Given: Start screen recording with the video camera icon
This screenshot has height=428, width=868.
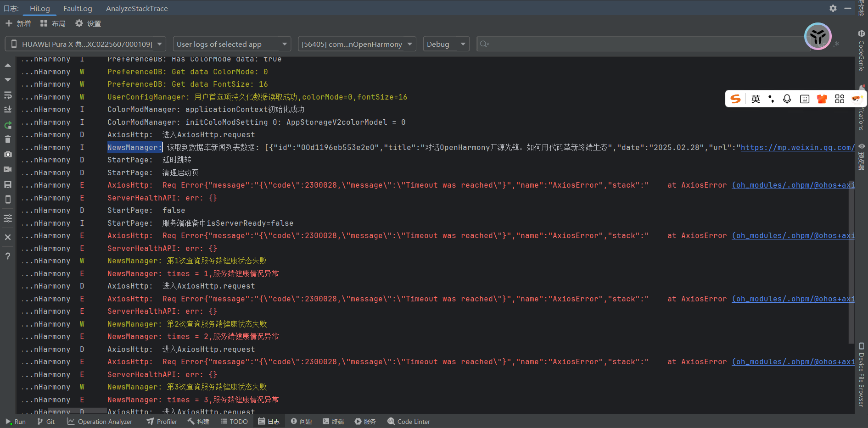Looking at the screenshot, I should [8, 169].
